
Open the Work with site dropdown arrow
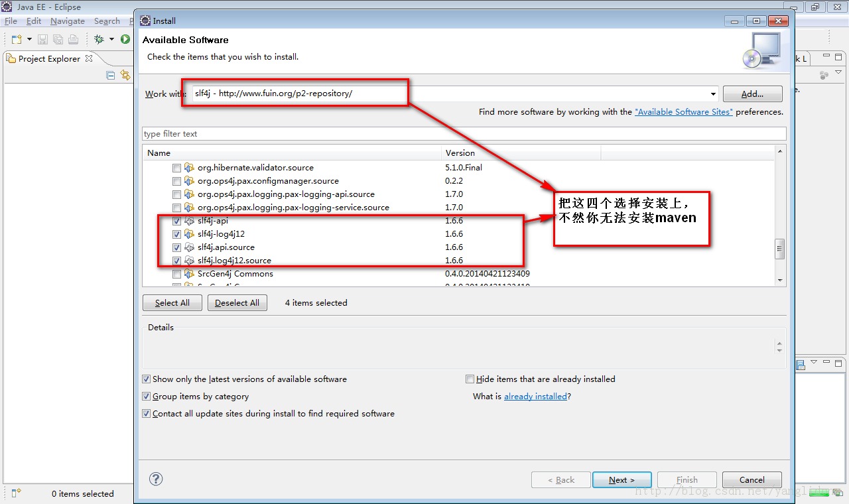point(713,94)
